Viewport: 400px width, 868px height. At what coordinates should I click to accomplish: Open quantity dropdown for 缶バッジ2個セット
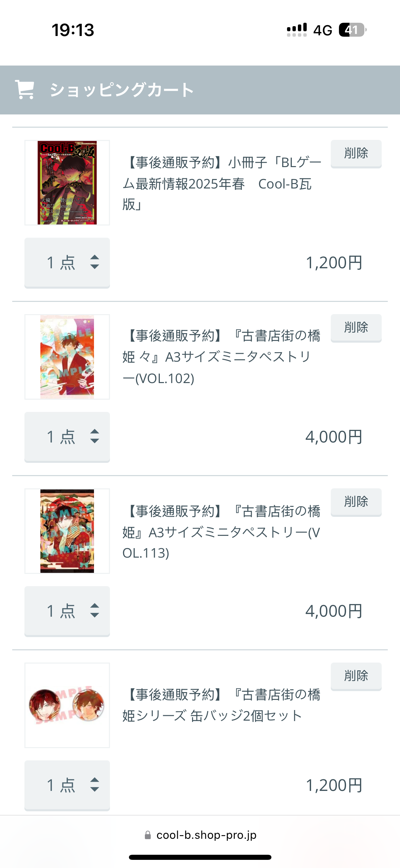(x=67, y=785)
